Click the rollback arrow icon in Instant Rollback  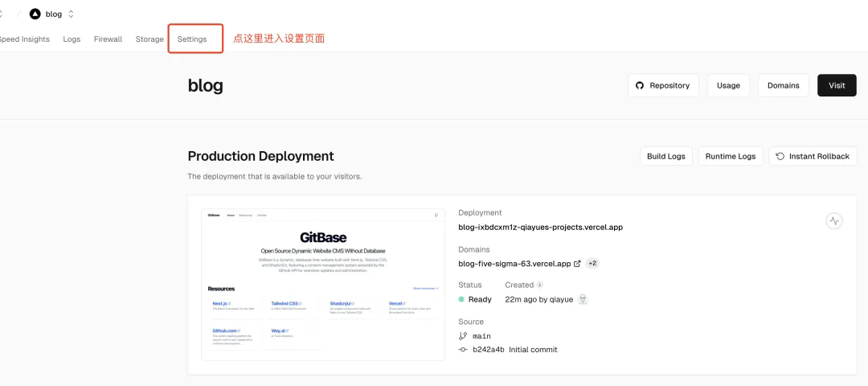[780, 156]
